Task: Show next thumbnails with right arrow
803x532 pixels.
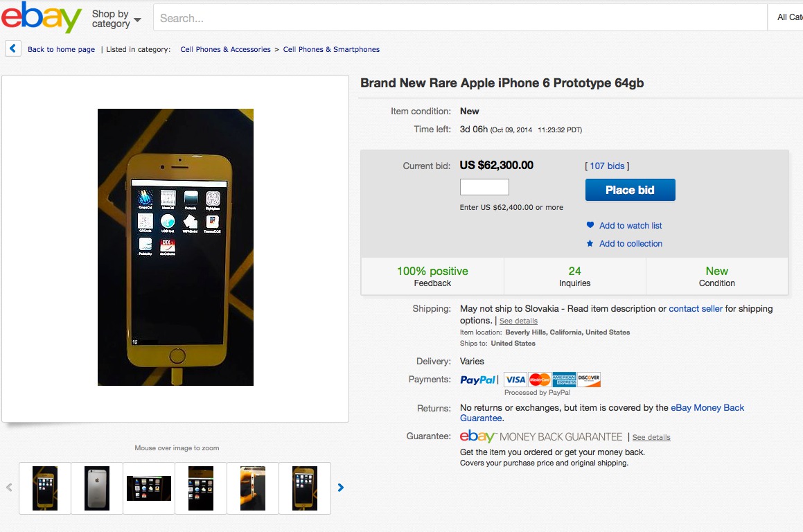Action: pyautogui.click(x=341, y=488)
